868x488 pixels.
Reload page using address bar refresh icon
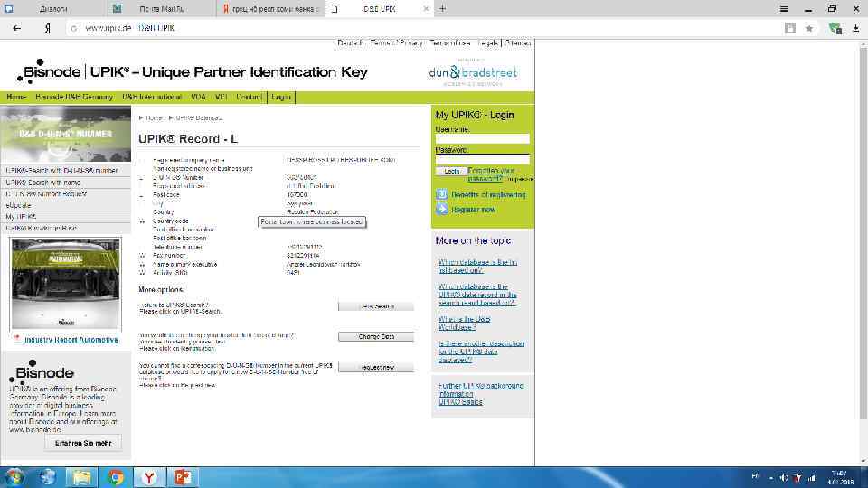click(x=74, y=28)
